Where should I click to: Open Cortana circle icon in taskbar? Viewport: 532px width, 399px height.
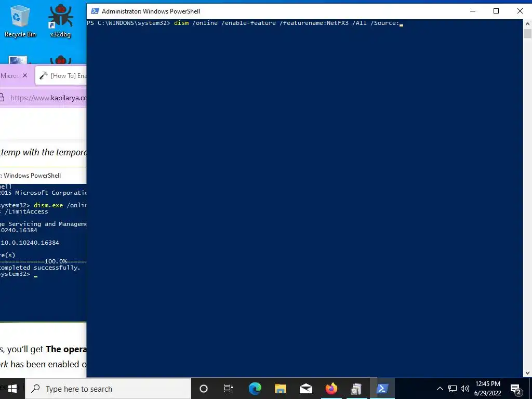(204, 389)
